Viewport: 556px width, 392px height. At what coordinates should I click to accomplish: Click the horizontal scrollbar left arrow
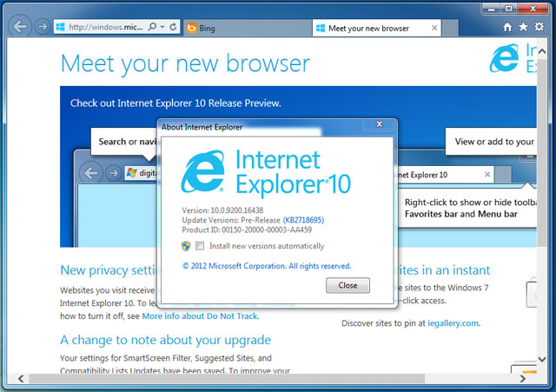pos(21,378)
